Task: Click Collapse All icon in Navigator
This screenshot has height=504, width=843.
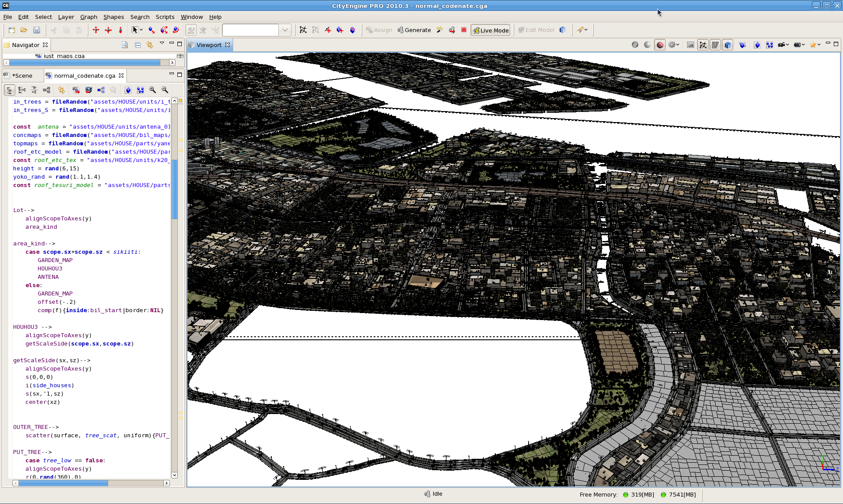Action: [x=137, y=45]
